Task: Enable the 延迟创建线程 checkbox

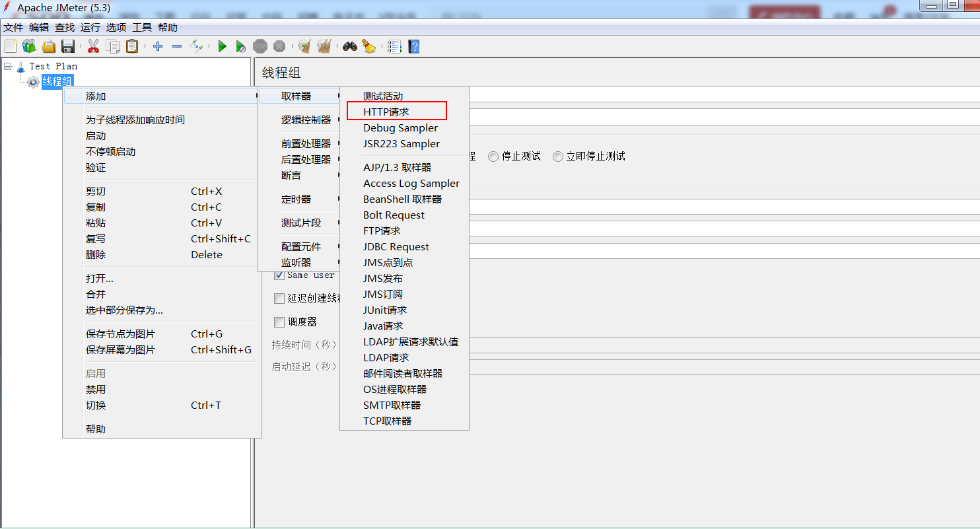Action: [x=279, y=299]
